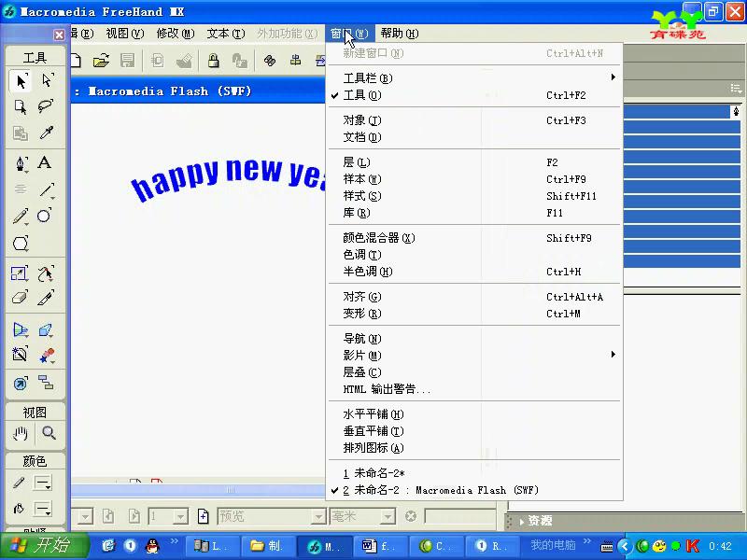Image resolution: width=747 pixels, height=560 pixels.
Task: Open the 毫米 units dropdown
Action: tap(388, 516)
